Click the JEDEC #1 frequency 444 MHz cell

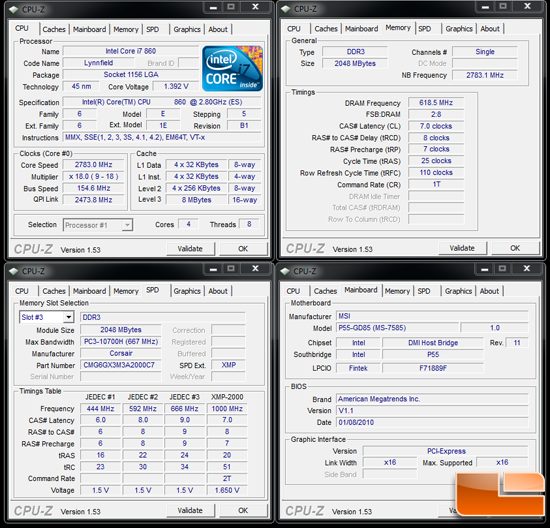100,409
